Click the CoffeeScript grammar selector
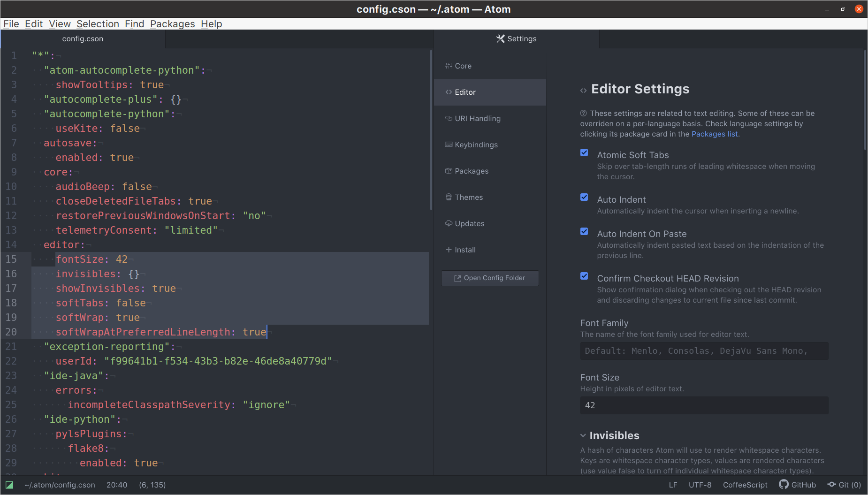The height and width of the screenshot is (495, 868). pos(745,485)
